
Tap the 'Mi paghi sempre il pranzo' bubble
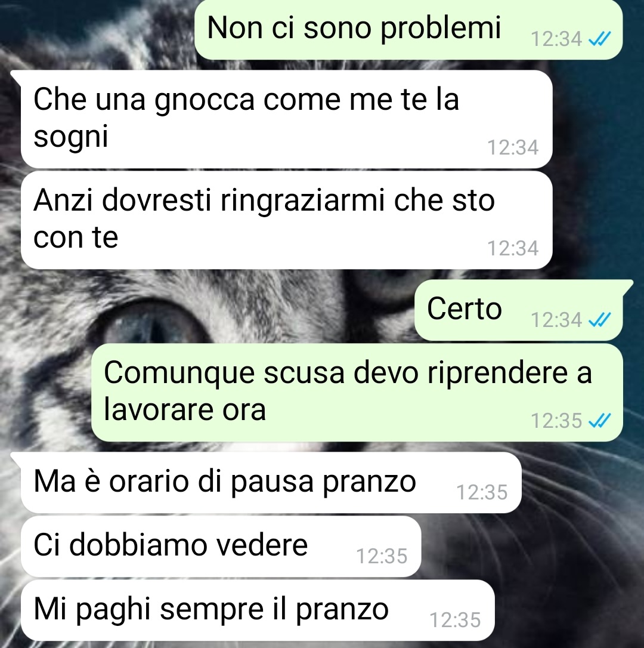258,610
